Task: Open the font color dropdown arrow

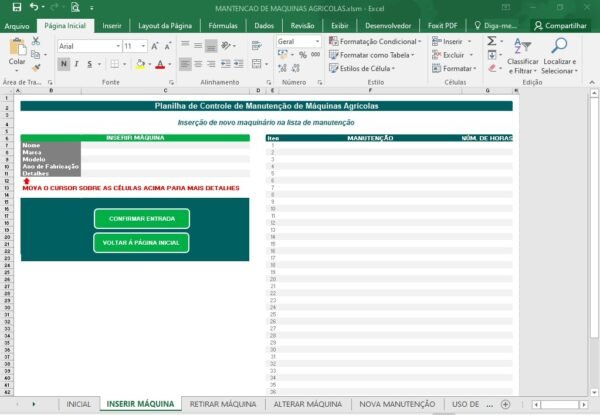Action: [x=170, y=64]
